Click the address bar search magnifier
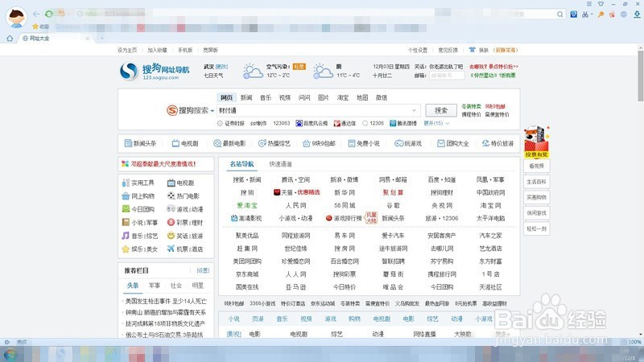The width and height of the screenshot is (644, 362). coord(559,14)
